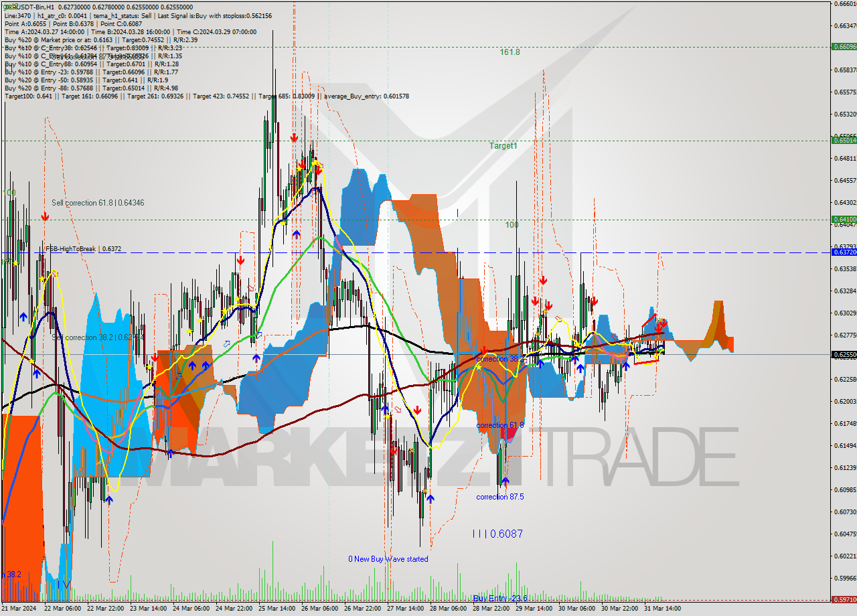Click the green 0.64100 price tag
This screenshot has height=616, width=857.
pos(844,219)
